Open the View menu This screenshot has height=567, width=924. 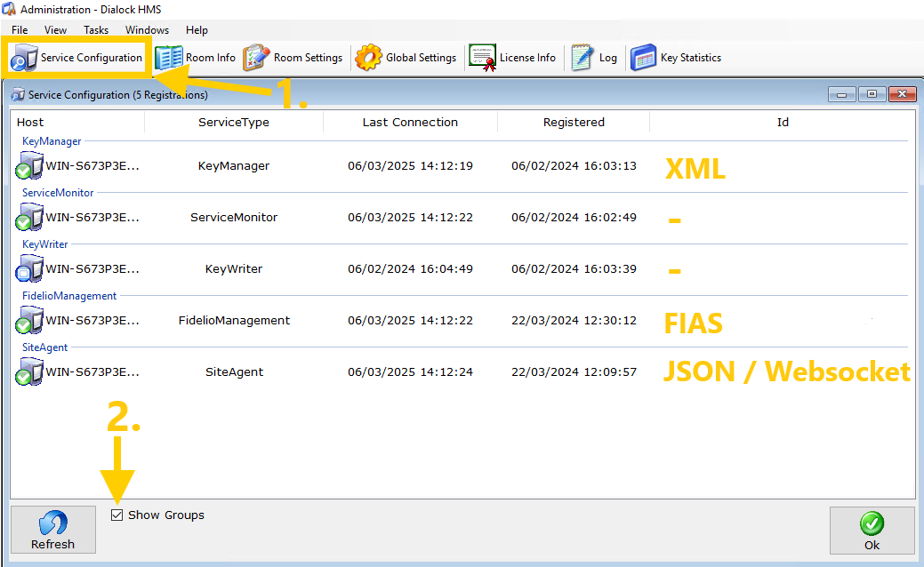(x=55, y=30)
